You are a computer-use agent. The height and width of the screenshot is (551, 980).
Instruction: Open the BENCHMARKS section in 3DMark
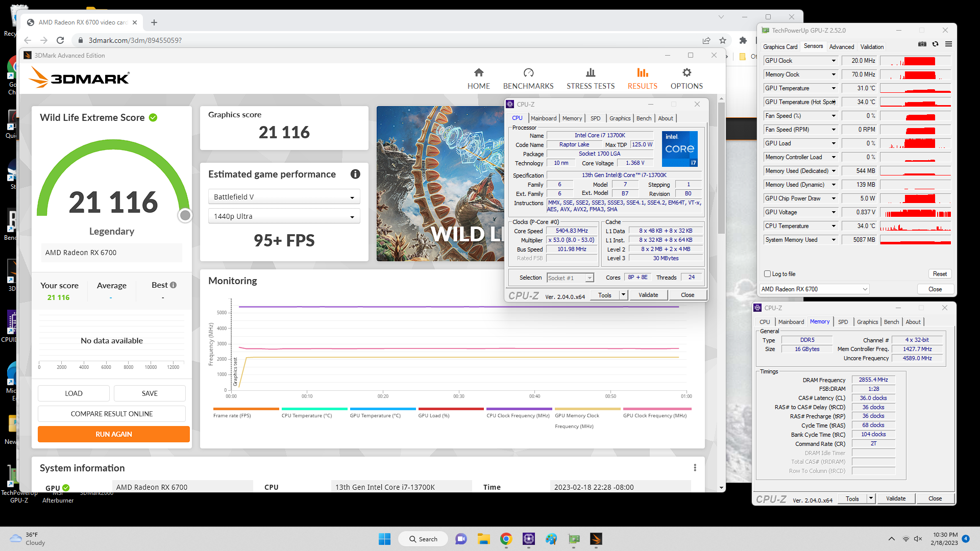[x=528, y=79]
